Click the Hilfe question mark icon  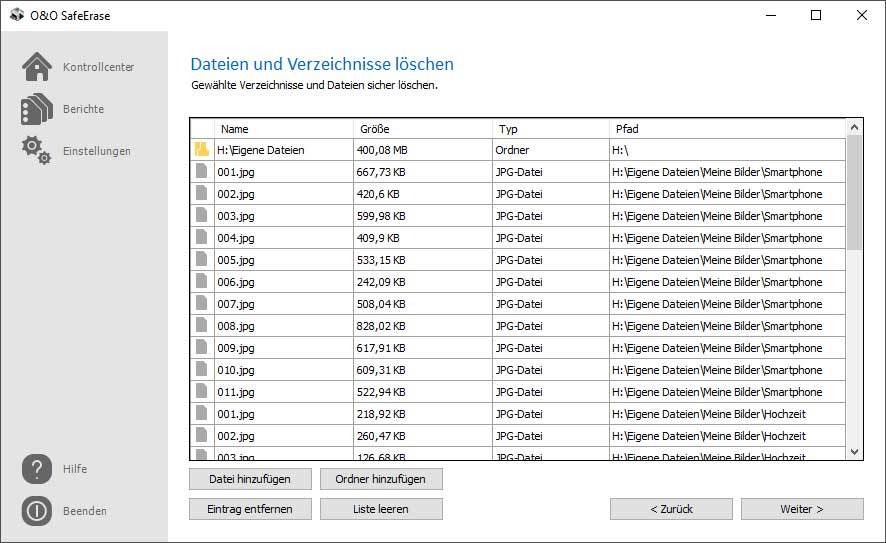point(37,469)
